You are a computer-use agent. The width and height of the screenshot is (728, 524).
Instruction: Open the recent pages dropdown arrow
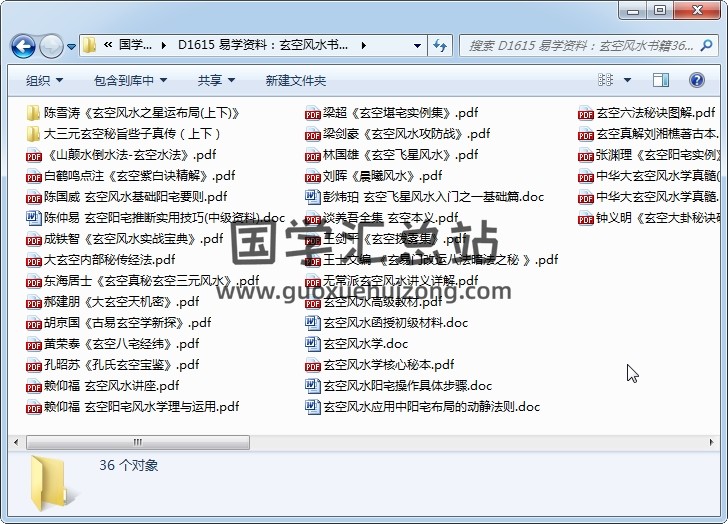click(x=71, y=46)
